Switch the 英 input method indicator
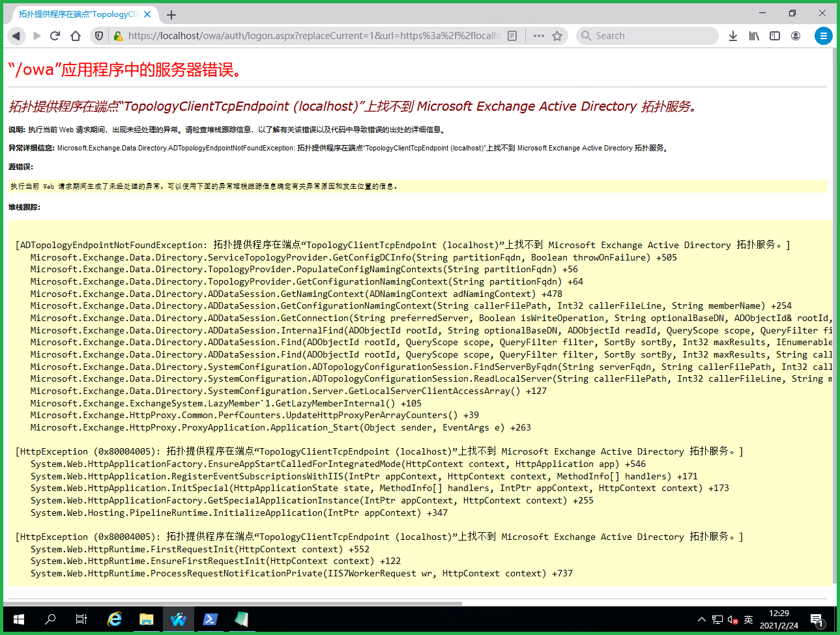Image resolution: width=840 pixels, height=635 pixels. coord(748,619)
